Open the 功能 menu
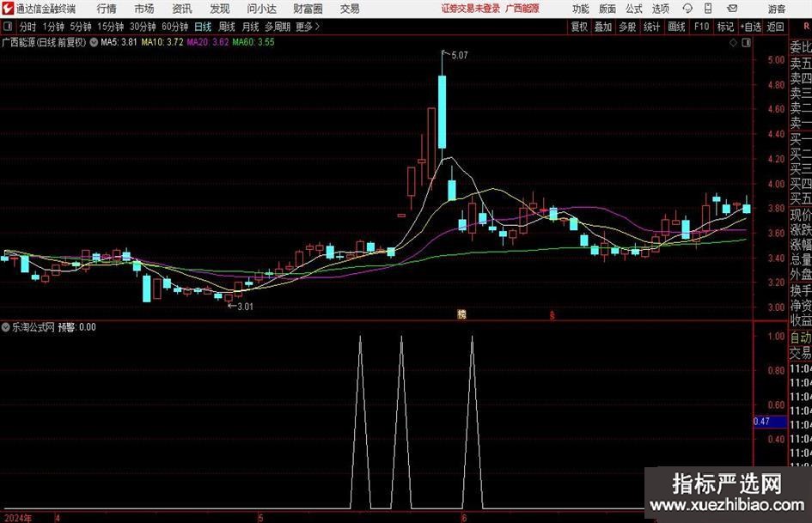The image size is (812, 523). (581, 9)
